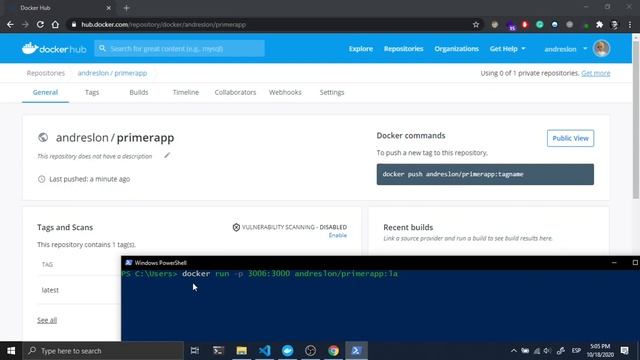Click the browser forward arrow
Viewport: 640px width, 360px height.
point(25,24)
